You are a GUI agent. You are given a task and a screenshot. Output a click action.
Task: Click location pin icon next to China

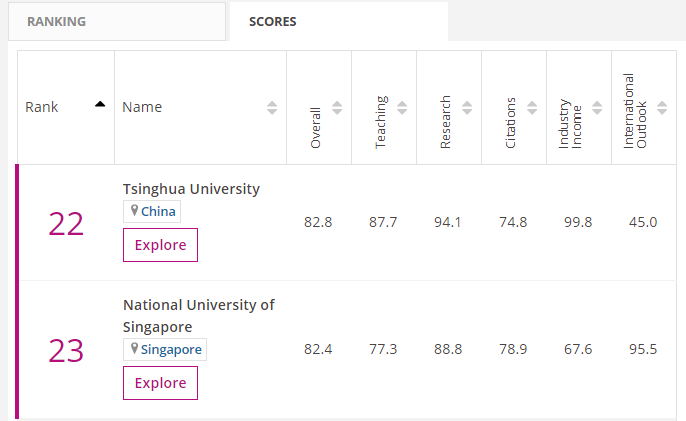point(134,211)
